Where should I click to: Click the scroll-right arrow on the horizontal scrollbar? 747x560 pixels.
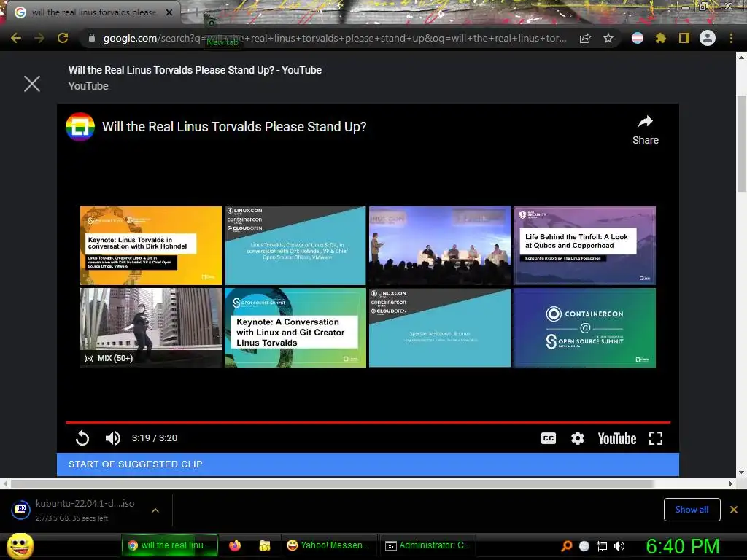[x=730, y=484]
